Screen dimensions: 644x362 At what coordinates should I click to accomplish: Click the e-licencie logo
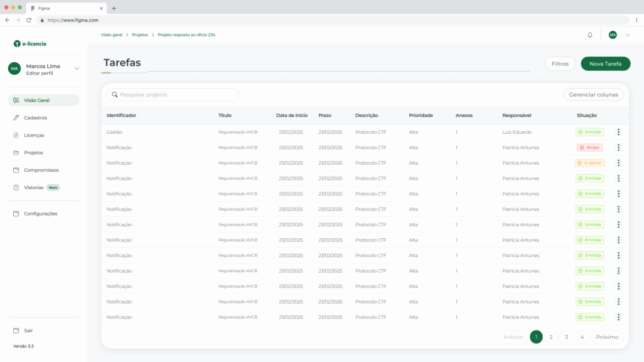tap(30, 44)
